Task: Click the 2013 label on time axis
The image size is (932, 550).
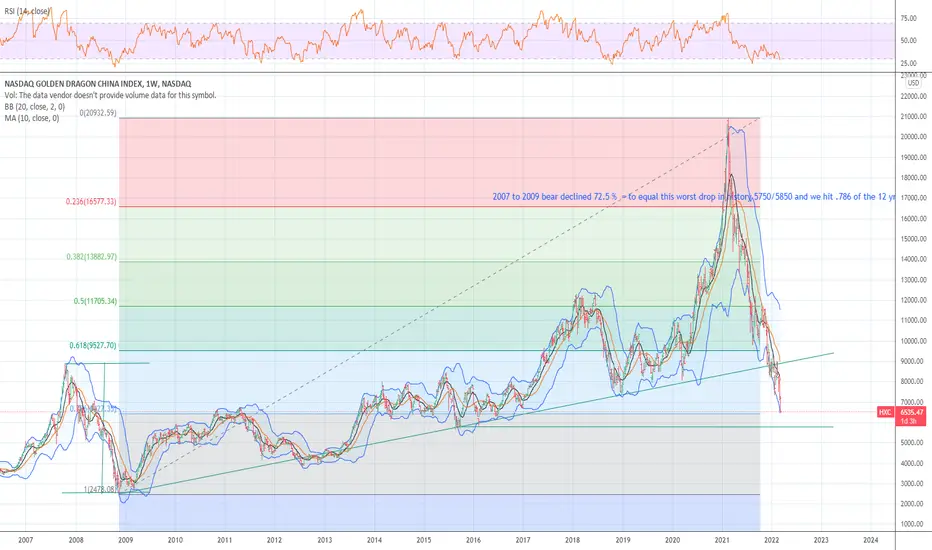Action: tap(325, 540)
